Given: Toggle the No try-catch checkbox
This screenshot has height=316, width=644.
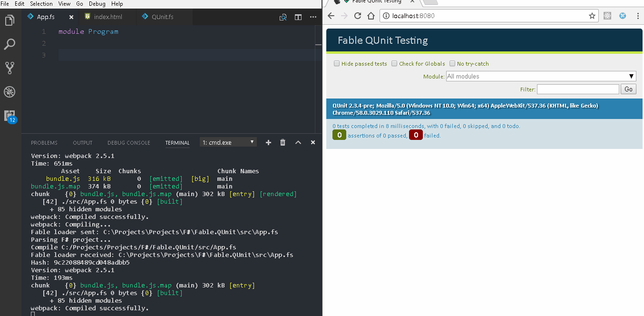Looking at the screenshot, I should click(452, 63).
